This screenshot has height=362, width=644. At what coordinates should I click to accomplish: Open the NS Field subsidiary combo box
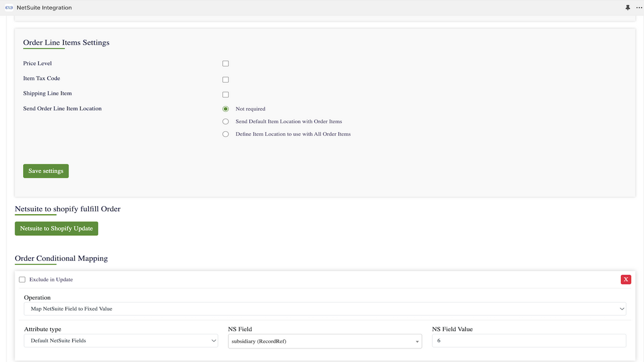(325, 341)
